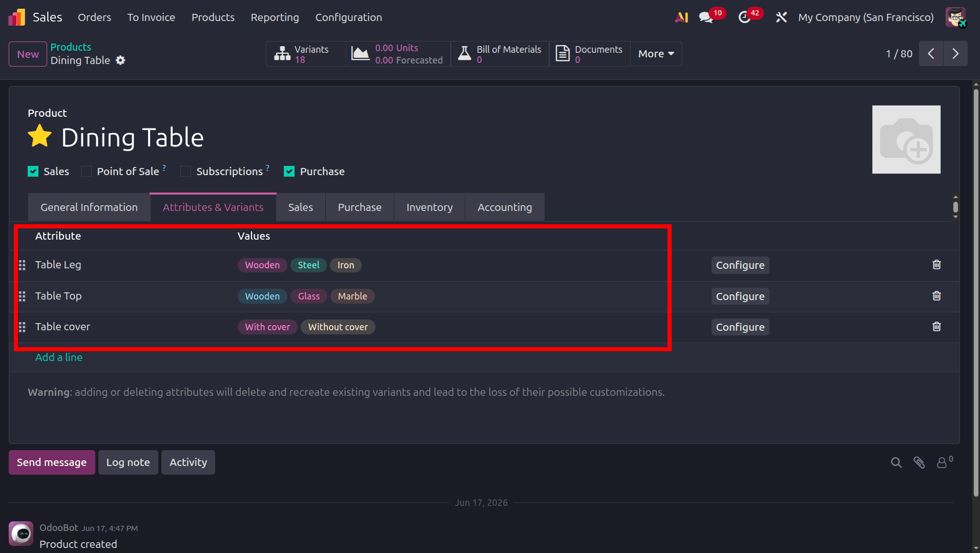Screen dimensions: 980x553
Task: Open the attachments paperclip icon
Action: point(919,462)
